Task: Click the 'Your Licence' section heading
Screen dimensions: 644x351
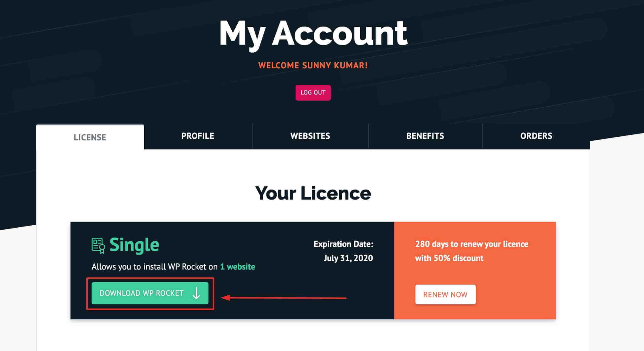Action: pos(313,193)
